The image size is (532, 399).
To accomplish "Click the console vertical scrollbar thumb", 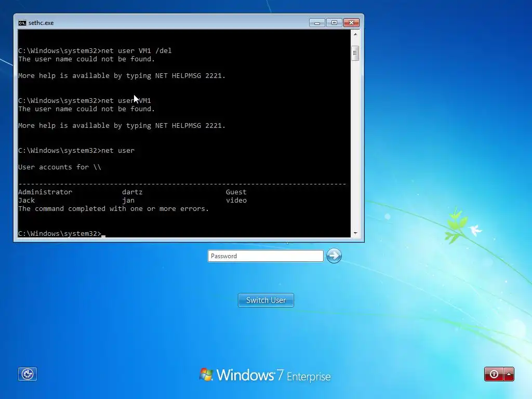I will [x=355, y=54].
